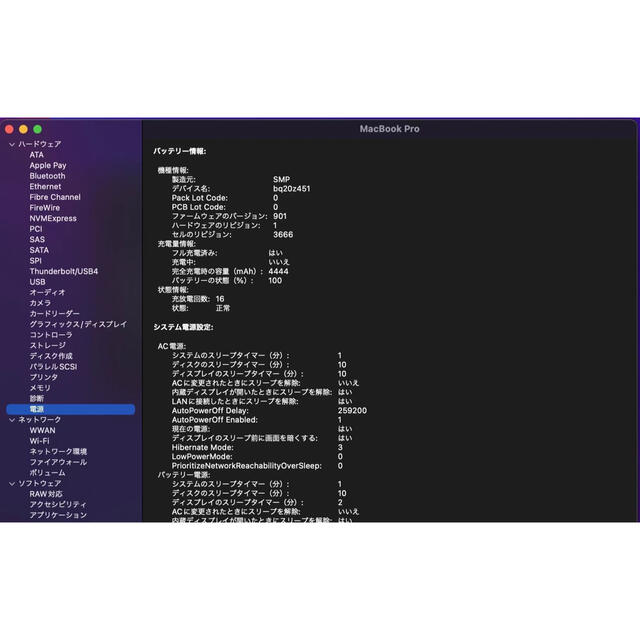This screenshot has width=640, height=640.
Task: Click the AC電源 subsection label
Action: [172, 347]
